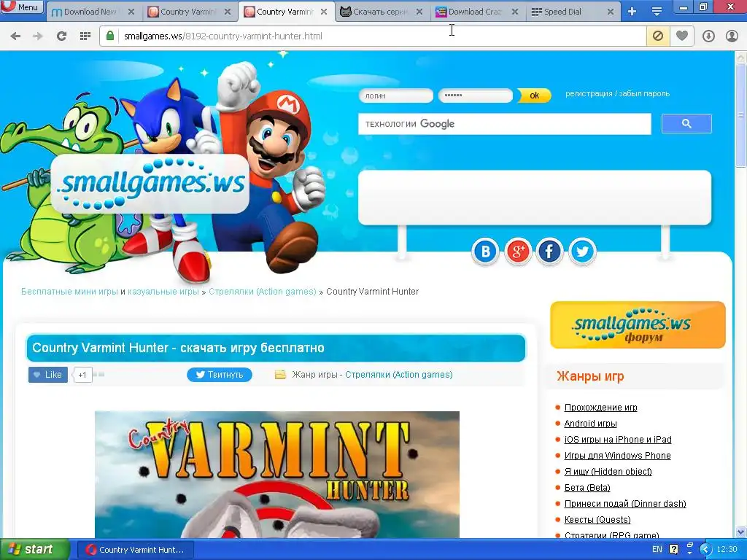Open the VKontakte social icon

click(x=485, y=252)
